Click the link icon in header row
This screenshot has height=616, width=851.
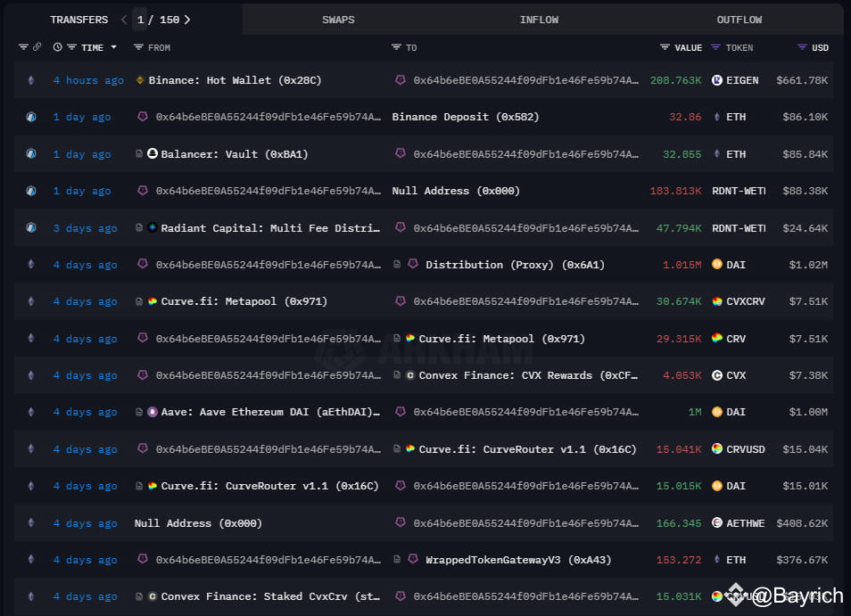37,47
